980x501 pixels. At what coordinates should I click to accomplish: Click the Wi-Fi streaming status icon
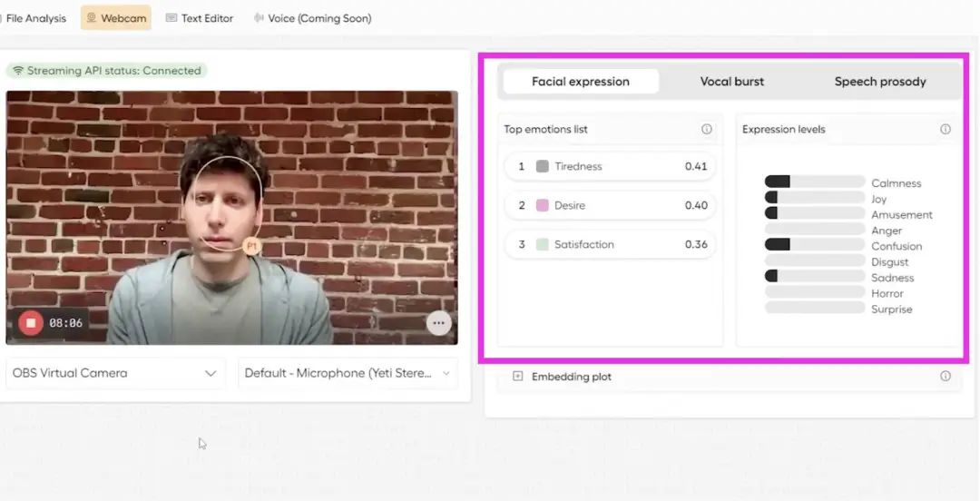coord(18,71)
